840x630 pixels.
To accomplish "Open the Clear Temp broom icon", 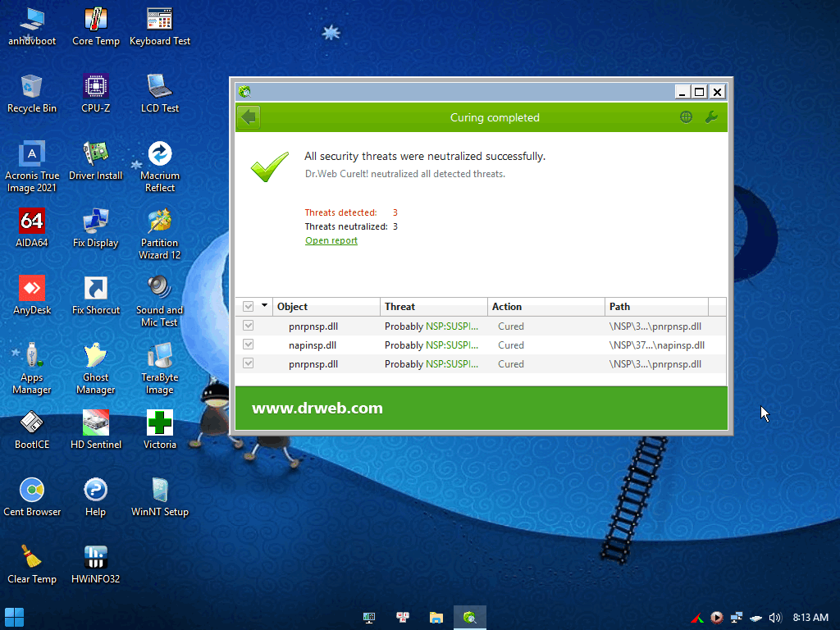I will (32, 564).
